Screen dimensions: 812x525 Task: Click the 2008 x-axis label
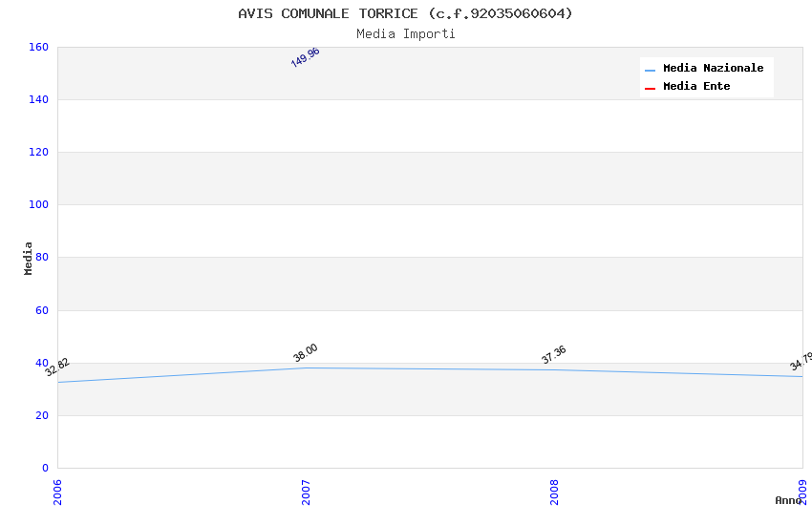[x=555, y=492]
